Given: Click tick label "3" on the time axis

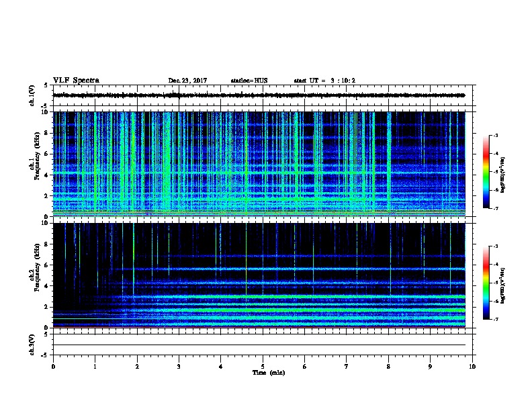Looking at the screenshot, I should (179, 367).
